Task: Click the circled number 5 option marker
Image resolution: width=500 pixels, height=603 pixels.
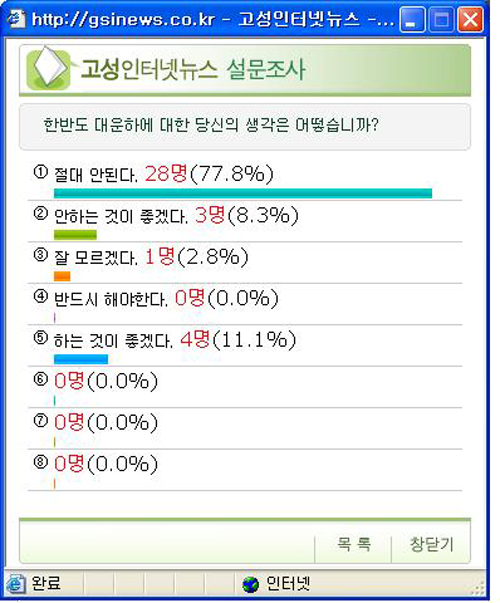Action: (x=41, y=337)
